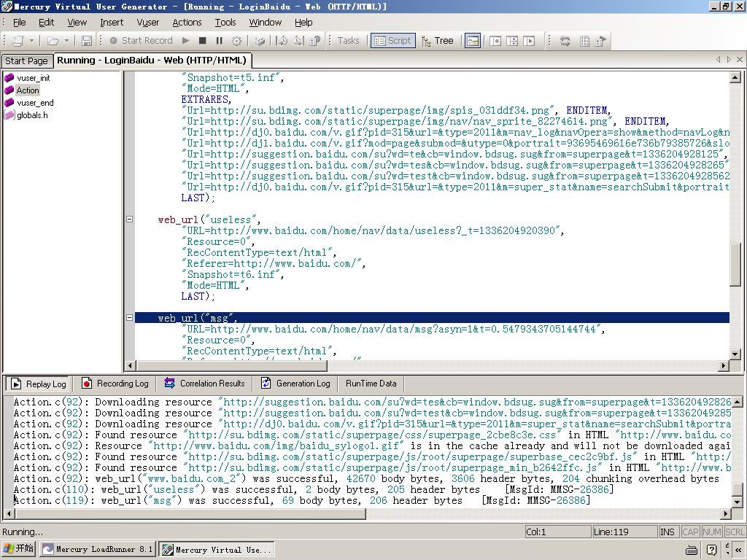747x560 pixels.
Task: Click the editor vertical scrollbar up arrow
Action: pyautogui.click(x=735, y=77)
